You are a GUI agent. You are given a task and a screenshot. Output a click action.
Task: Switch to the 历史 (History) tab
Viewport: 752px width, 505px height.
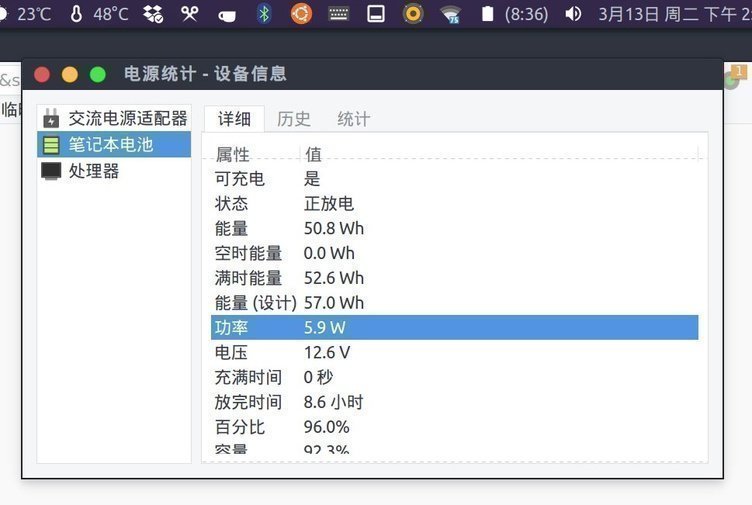293,119
